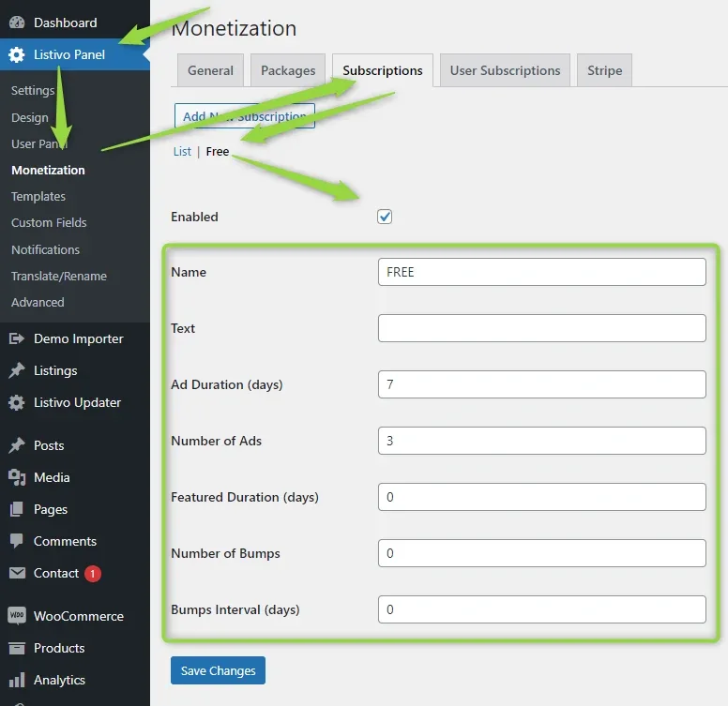
Task: Go to Design submenu
Action: point(30,118)
